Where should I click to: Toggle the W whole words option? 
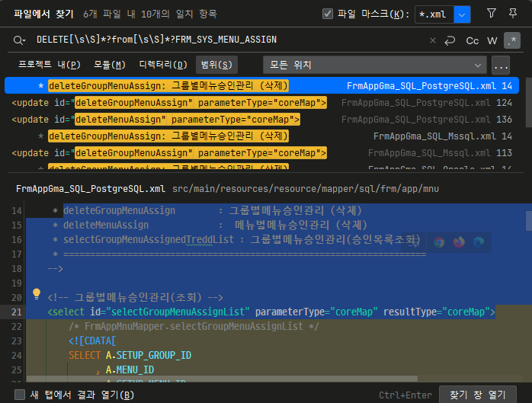(492, 40)
